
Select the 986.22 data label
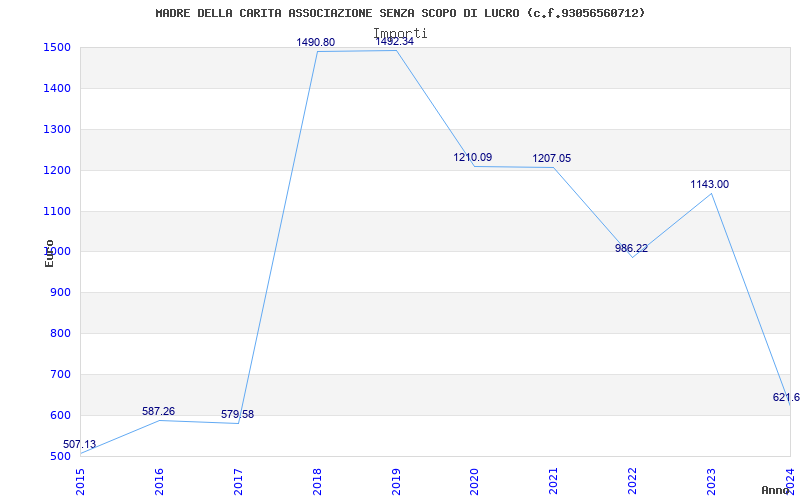(632, 248)
